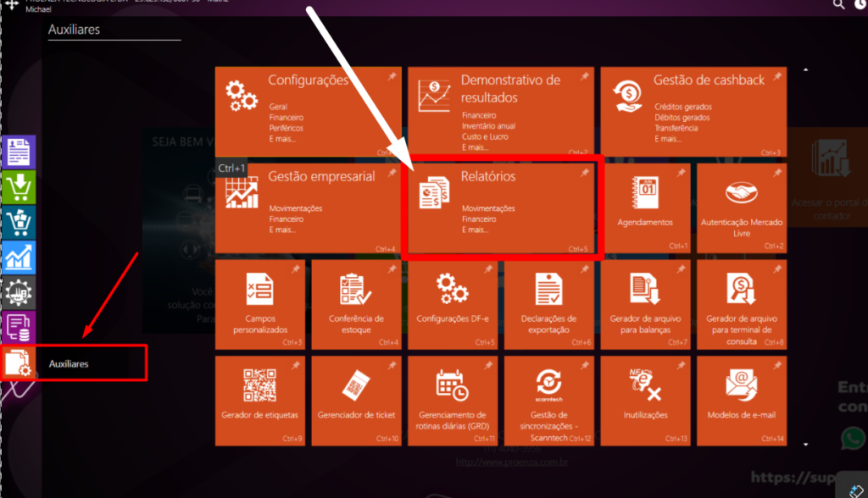Screen dimensions: 868x498
Task: Toggle pin on Conferência de estoque tile
Action: click(x=392, y=269)
